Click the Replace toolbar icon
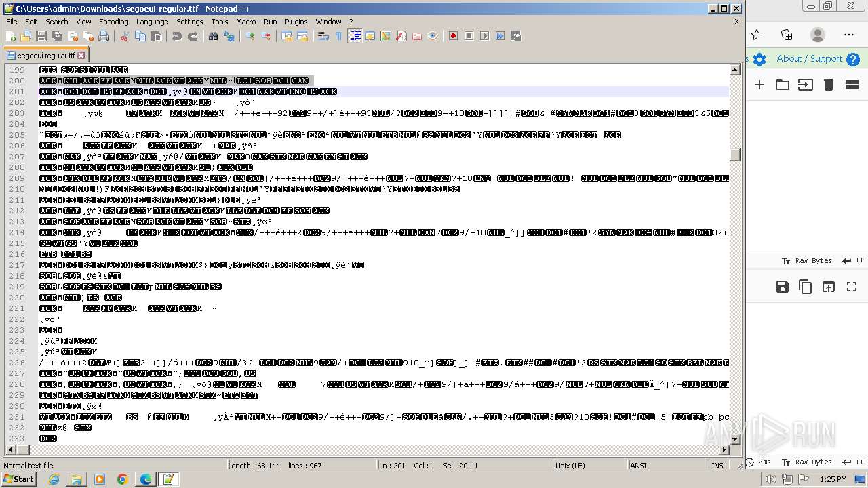This screenshot has width=868, height=488. tap(229, 36)
